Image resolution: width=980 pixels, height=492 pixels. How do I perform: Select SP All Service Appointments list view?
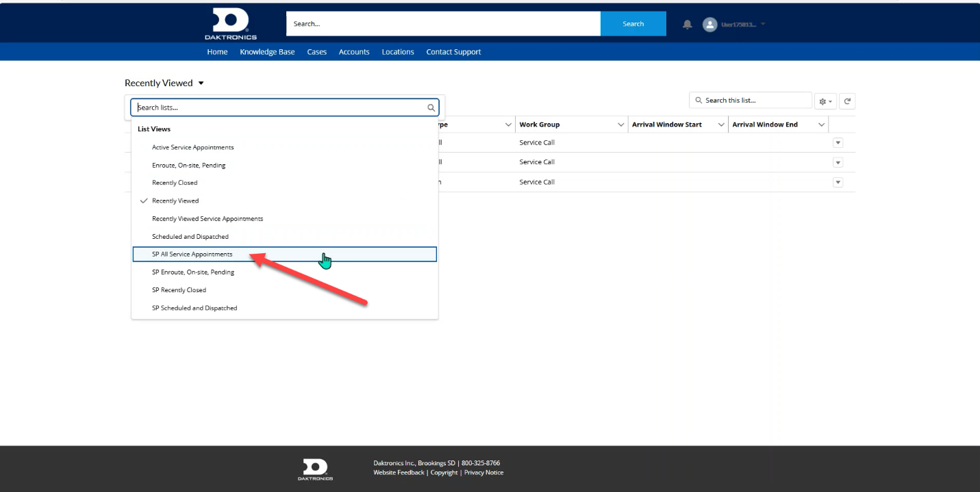tap(192, 255)
